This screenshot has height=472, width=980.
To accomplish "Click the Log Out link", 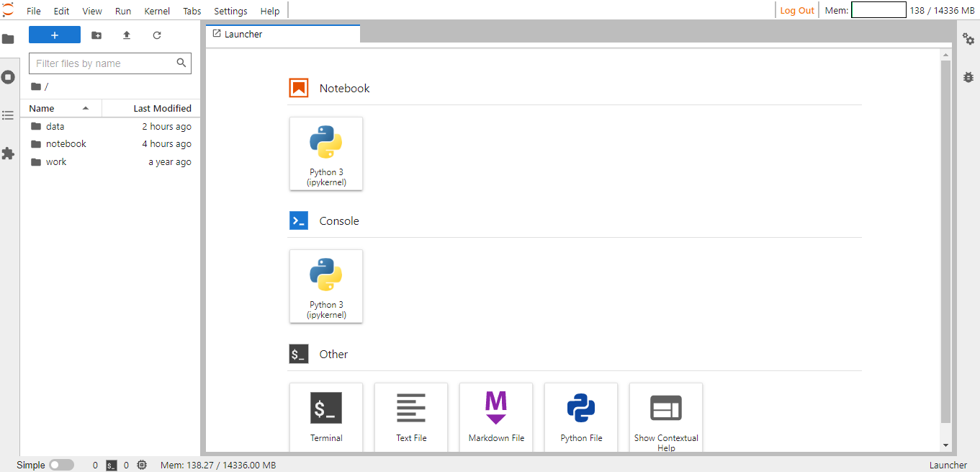I will pyautogui.click(x=796, y=10).
